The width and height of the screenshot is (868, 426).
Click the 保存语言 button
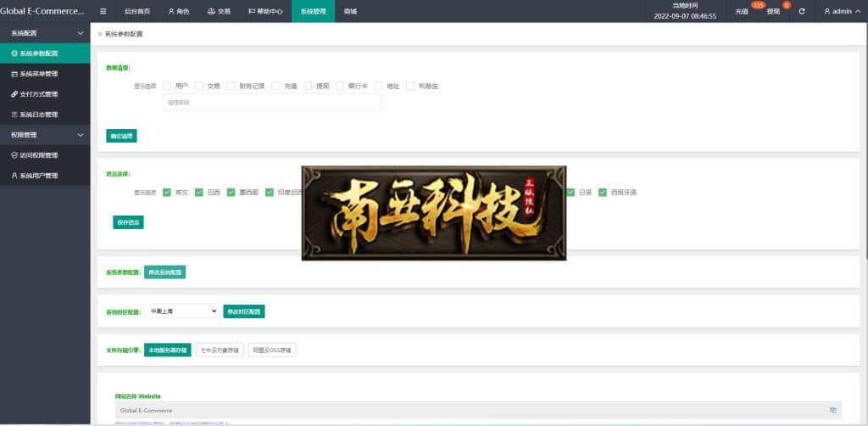coord(128,222)
